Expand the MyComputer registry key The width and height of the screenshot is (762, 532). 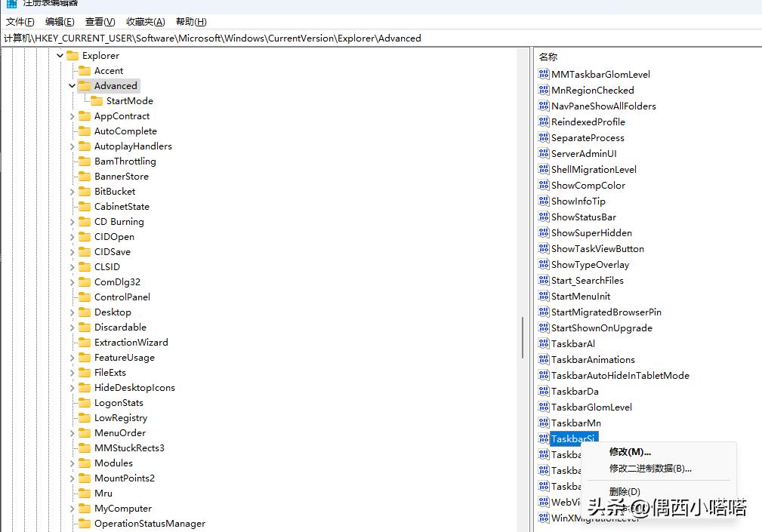[x=72, y=509]
